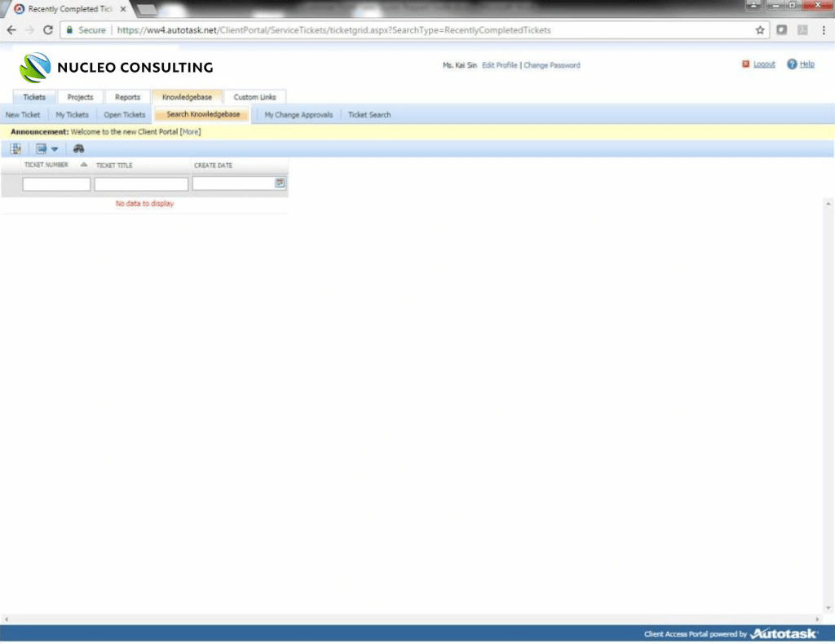Image resolution: width=835 pixels, height=644 pixels.
Task: Open the Edit Profile link
Action: 499,65
